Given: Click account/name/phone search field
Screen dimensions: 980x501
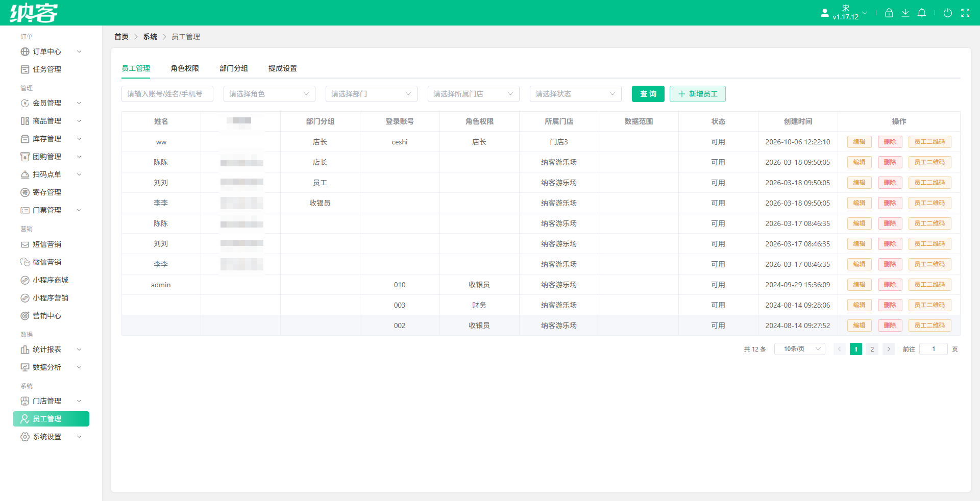Looking at the screenshot, I should (x=167, y=94).
